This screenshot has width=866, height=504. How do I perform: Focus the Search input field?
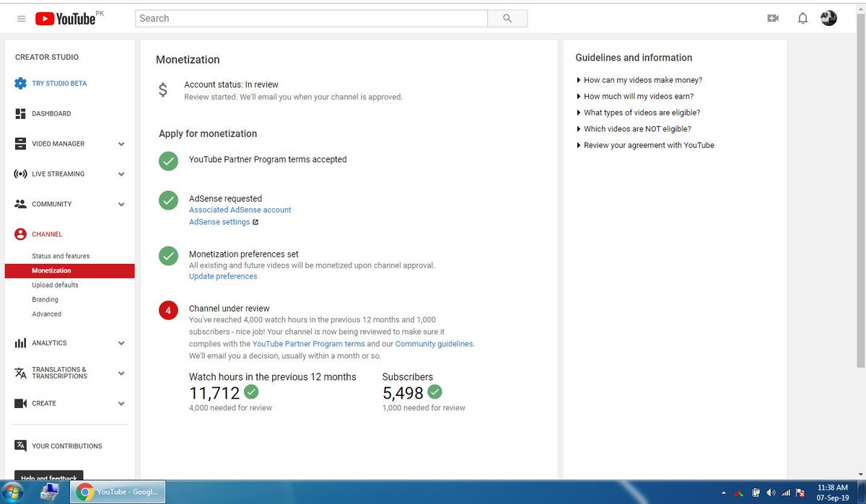click(x=311, y=18)
